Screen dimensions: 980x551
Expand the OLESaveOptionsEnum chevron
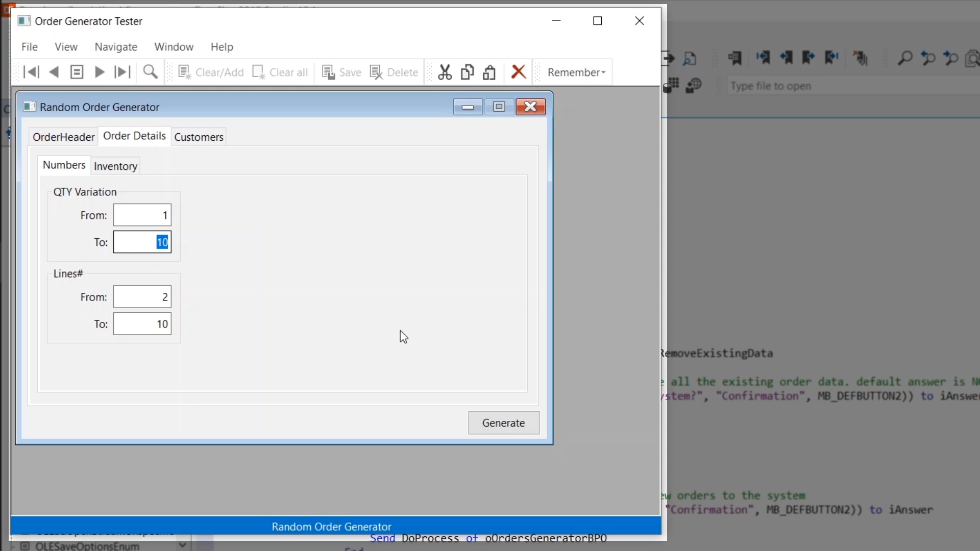tap(182, 545)
